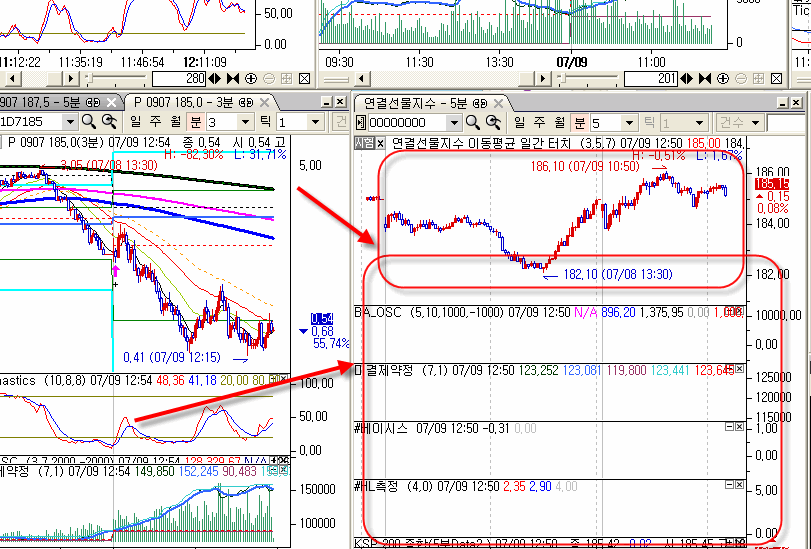Open the minute interval dropdown showing 3

(x=245, y=121)
